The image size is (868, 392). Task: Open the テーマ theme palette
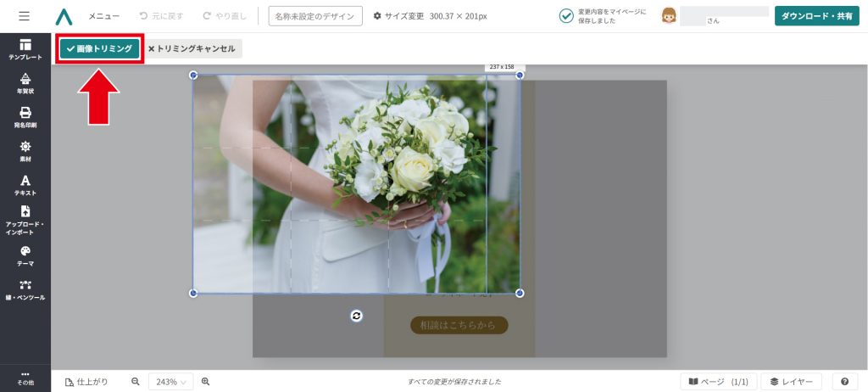pos(25,255)
